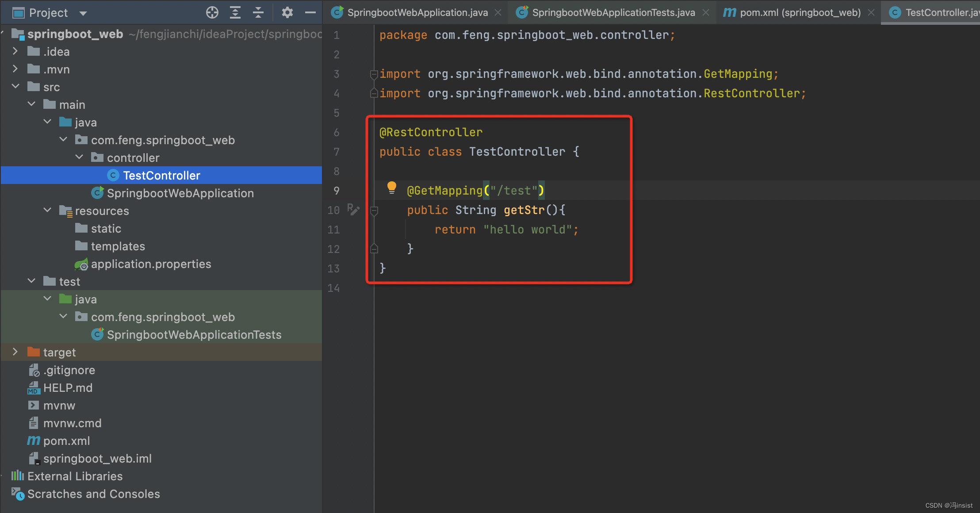Select SpringbootWebApplicationTests in tree

pyautogui.click(x=194, y=335)
